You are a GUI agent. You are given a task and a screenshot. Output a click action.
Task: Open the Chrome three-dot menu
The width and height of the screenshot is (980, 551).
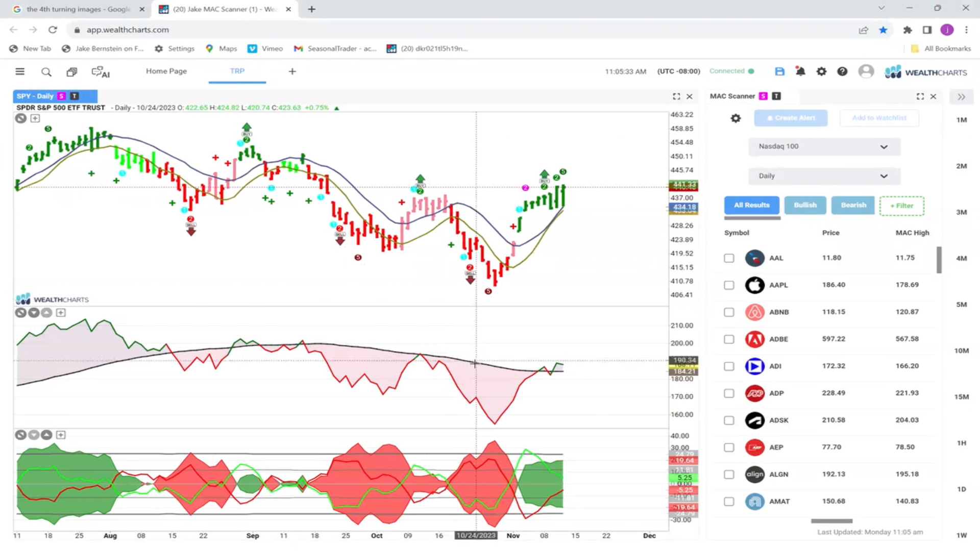click(x=966, y=30)
